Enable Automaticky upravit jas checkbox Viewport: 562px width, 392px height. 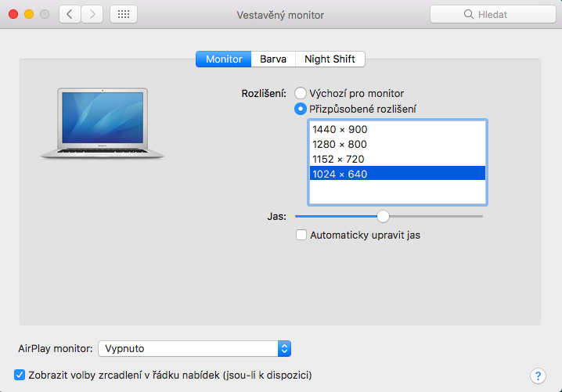click(x=301, y=235)
